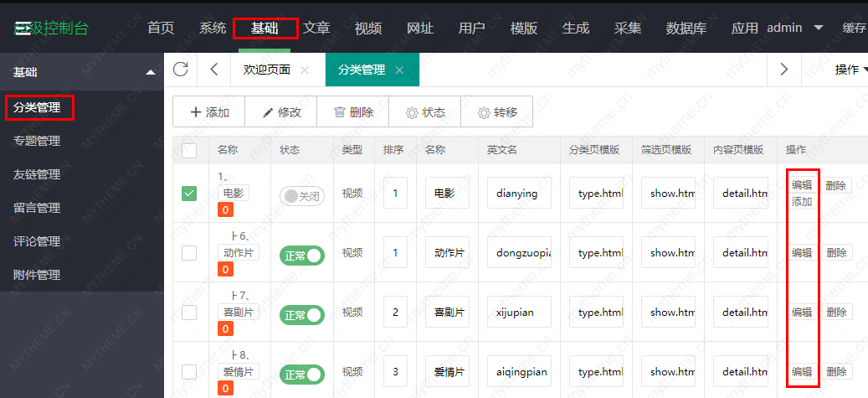
Task: Toggle the 正常 status switch for 动作片
Action: tap(301, 256)
